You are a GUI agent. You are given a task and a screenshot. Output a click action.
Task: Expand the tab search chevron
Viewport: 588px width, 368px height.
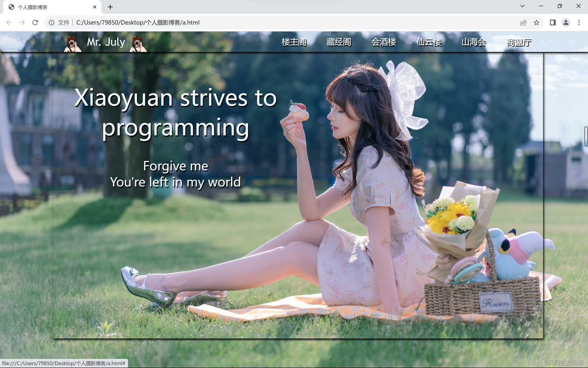pyautogui.click(x=522, y=6)
